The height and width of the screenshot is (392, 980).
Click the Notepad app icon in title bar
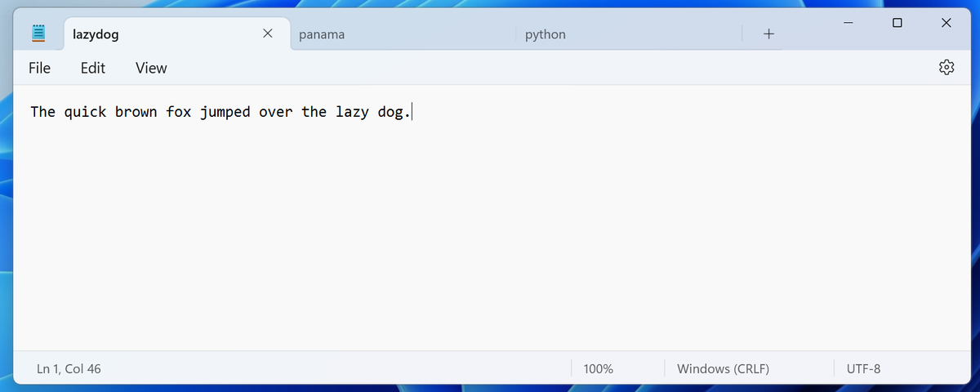38,34
